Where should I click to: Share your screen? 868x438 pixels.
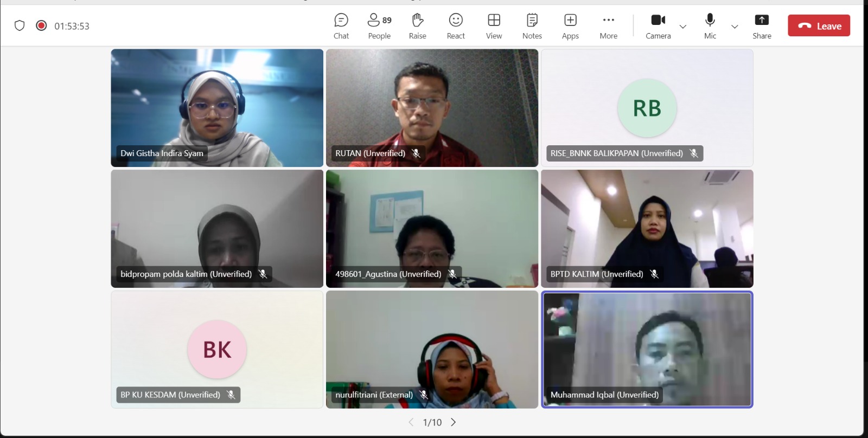(x=762, y=26)
